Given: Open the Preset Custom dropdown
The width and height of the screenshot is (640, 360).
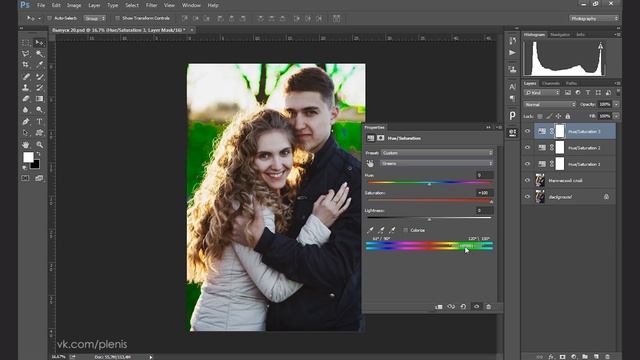Looking at the screenshot, I should point(437,153).
